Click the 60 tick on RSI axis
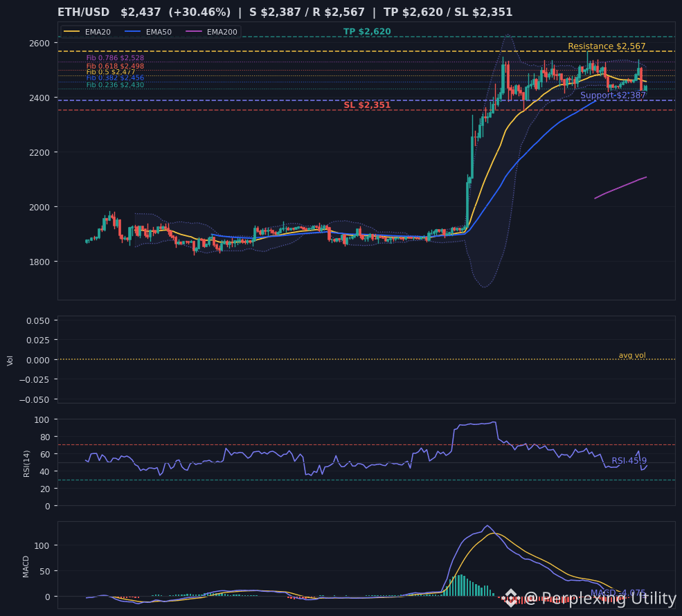This screenshot has height=616, width=682. (x=45, y=454)
